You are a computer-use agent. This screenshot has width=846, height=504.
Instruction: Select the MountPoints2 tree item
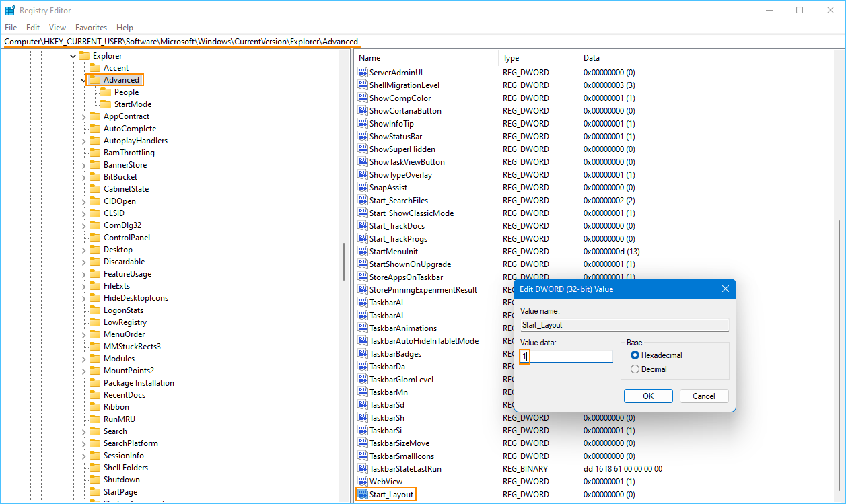point(129,371)
